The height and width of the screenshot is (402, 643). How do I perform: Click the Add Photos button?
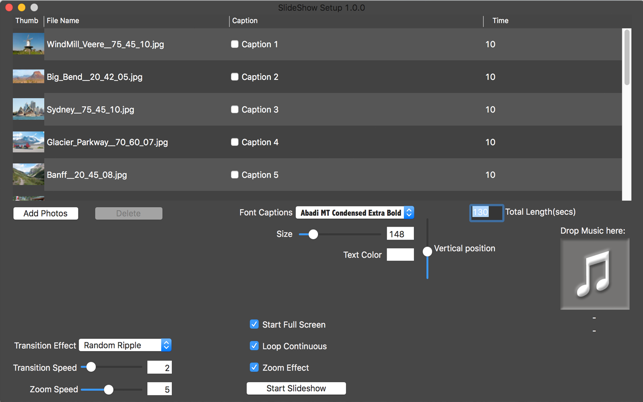point(46,213)
